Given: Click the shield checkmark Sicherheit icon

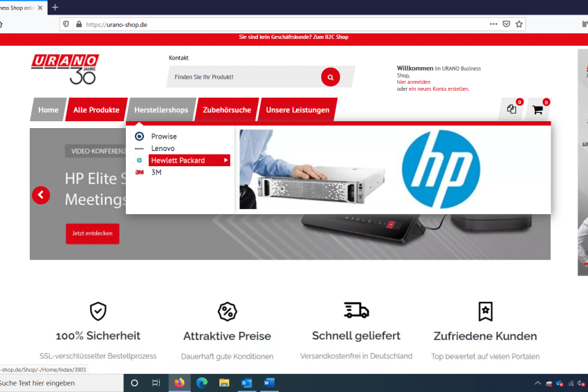Looking at the screenshot, I should pyautogui.click(x=98, y=311).
